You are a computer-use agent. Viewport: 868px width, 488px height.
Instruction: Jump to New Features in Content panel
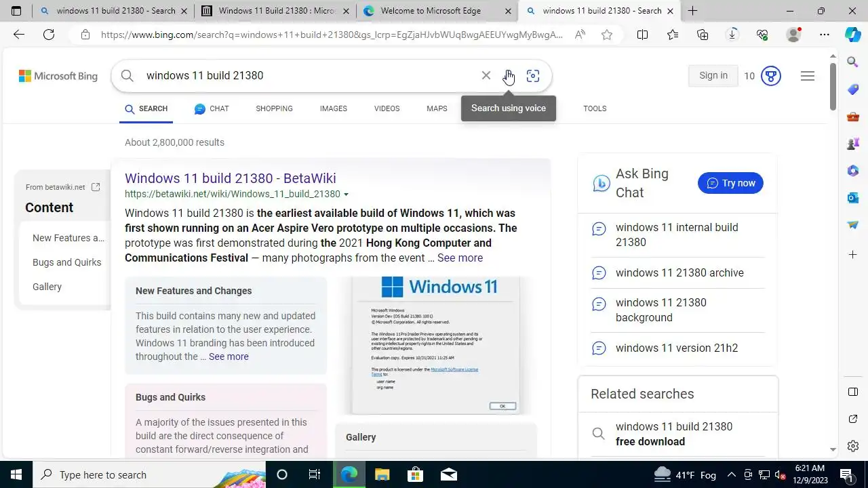pyautogui.click(x=68, y=238)
